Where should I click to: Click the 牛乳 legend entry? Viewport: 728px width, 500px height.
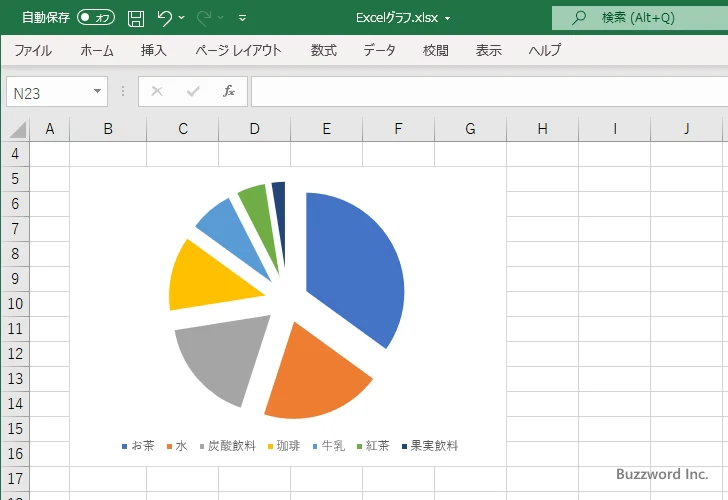[329, 446]
